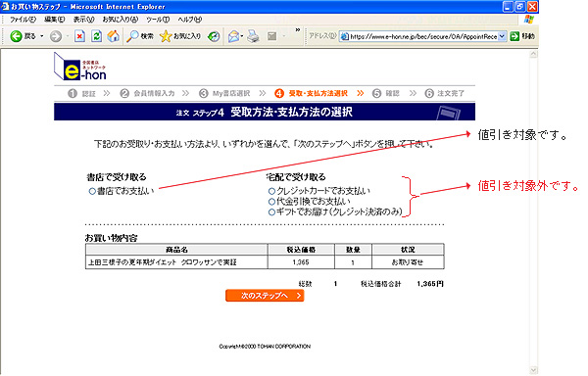Open the 編集(E) menu
The width and height of the screenshot is (588, 376).
[x=54, y=20]
